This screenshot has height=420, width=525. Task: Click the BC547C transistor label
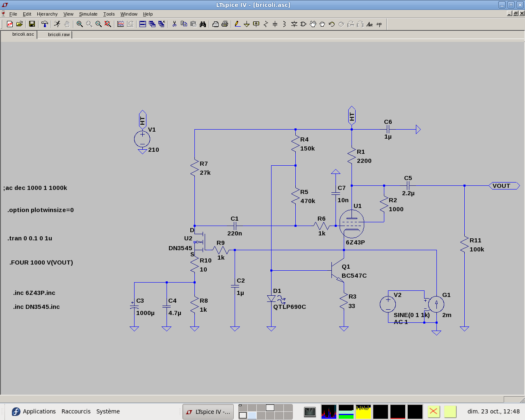coord(354,276)
